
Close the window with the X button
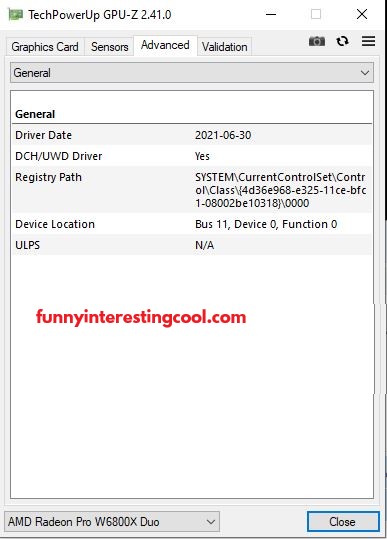(362, 14)
